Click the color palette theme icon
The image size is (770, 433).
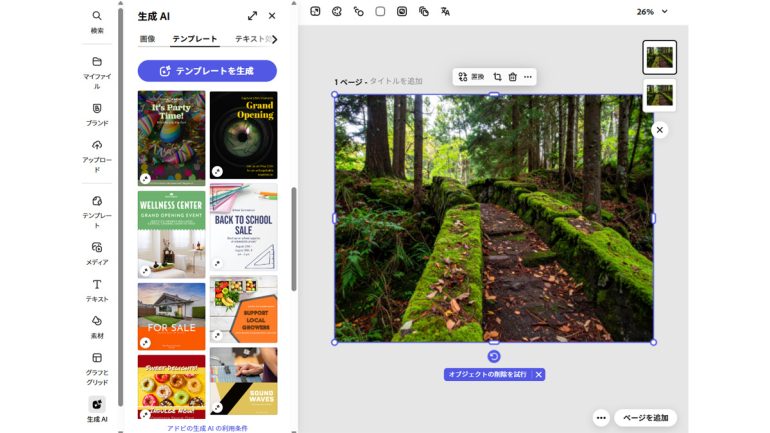pyautogui.click(x=337, y=11)
